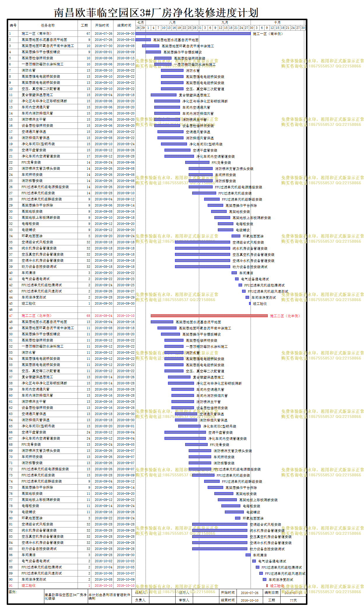Click the chart title 南昌欧菲临空园区3#厂房净化装修进度计划
364x611 pixels.
point(156,13)
